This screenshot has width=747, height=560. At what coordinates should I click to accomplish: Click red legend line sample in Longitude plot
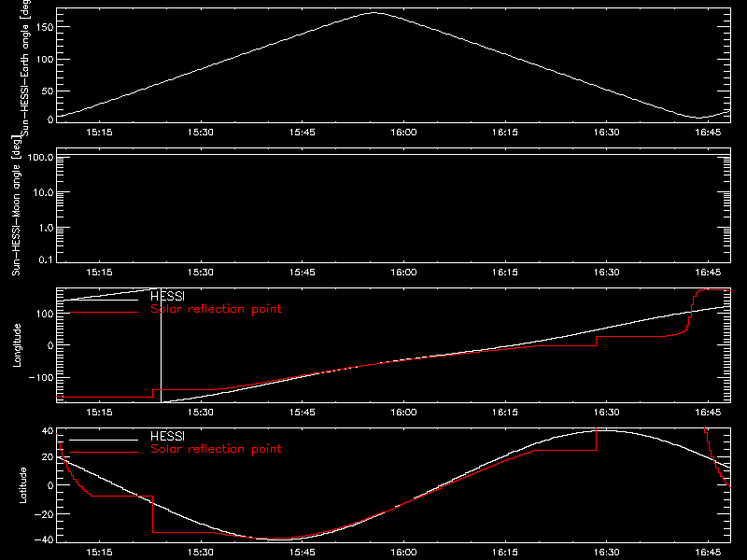pos(104,313)
